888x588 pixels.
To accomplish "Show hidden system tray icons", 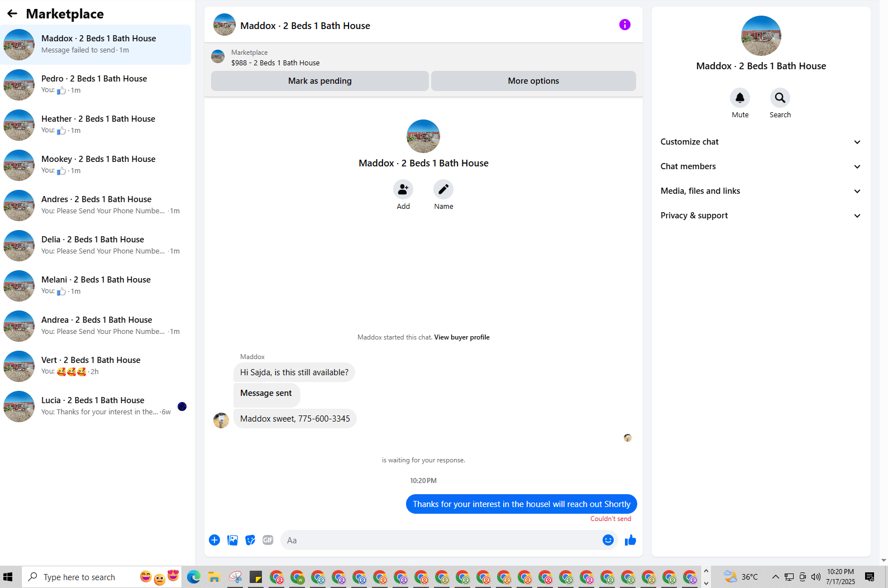I will point(776,577).
